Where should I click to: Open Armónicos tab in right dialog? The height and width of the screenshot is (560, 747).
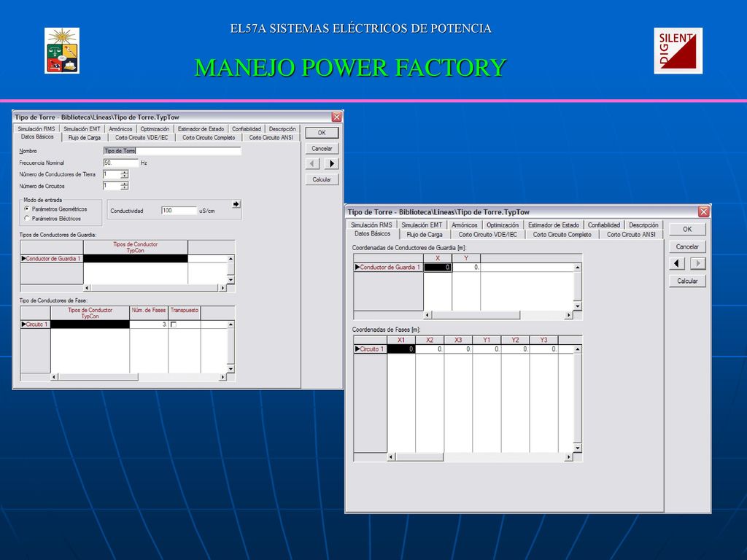click(465, 225)
